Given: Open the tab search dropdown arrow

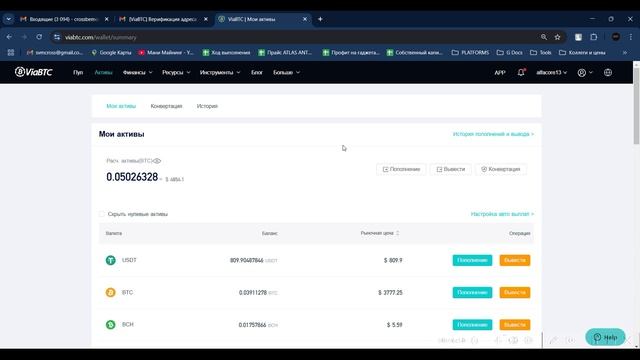Looking at the screenshot, I should 9,19.
